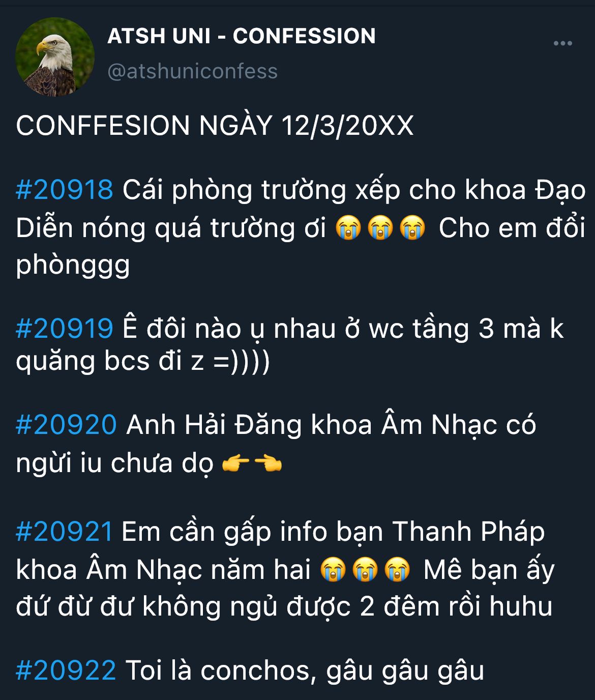Open hashtag #20922
The height and width of the screenshot is (700, 595).
click(x=66, y=670)
